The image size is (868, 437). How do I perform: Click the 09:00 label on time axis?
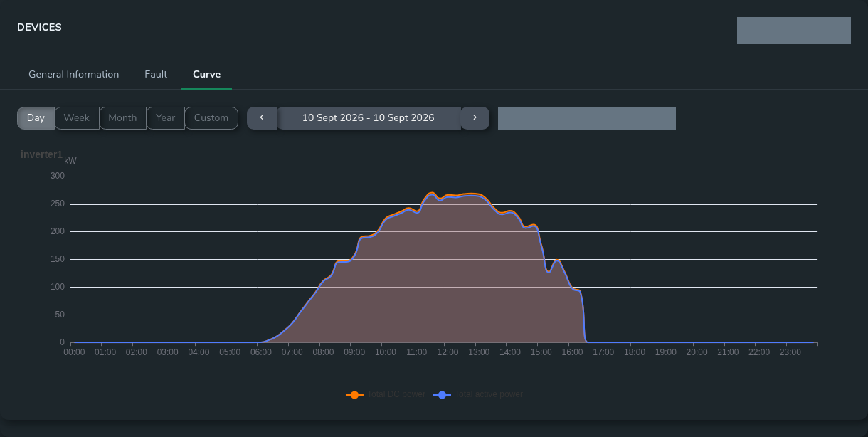pyautogui.click(x=354, y=352)
